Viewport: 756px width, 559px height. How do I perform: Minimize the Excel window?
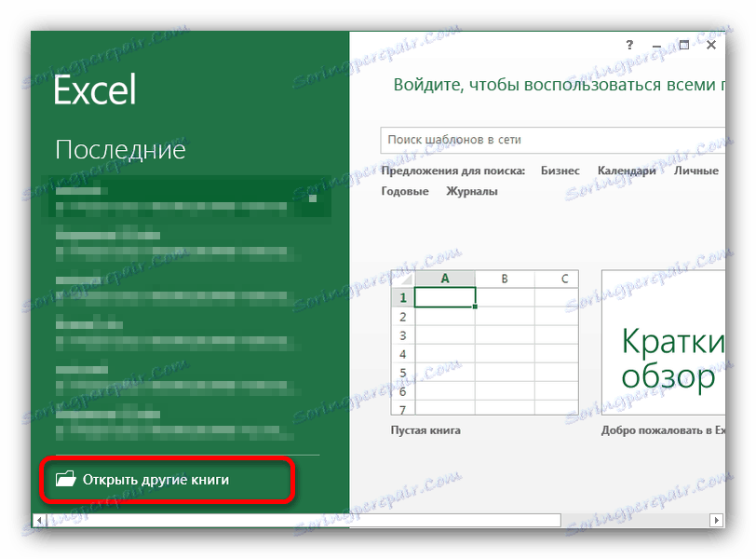coord(656,46)
